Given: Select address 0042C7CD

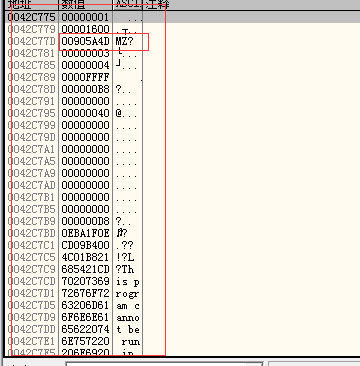Looking at the screenshot, I should [33, 282].
